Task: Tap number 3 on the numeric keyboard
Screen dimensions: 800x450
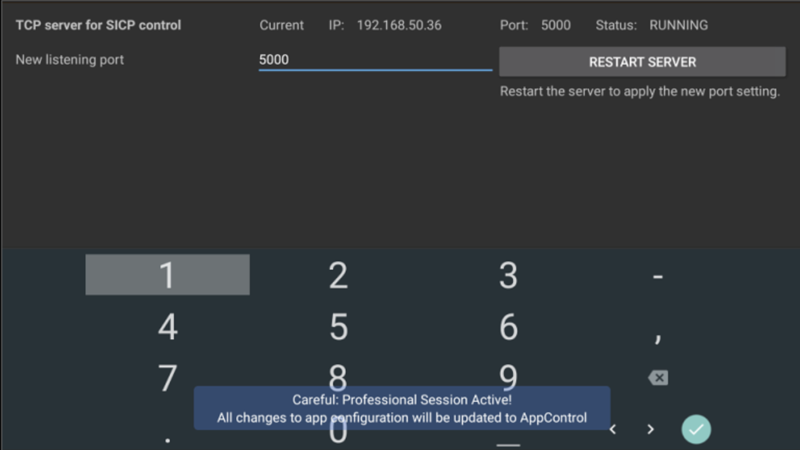Action: (x=508, y=275)
